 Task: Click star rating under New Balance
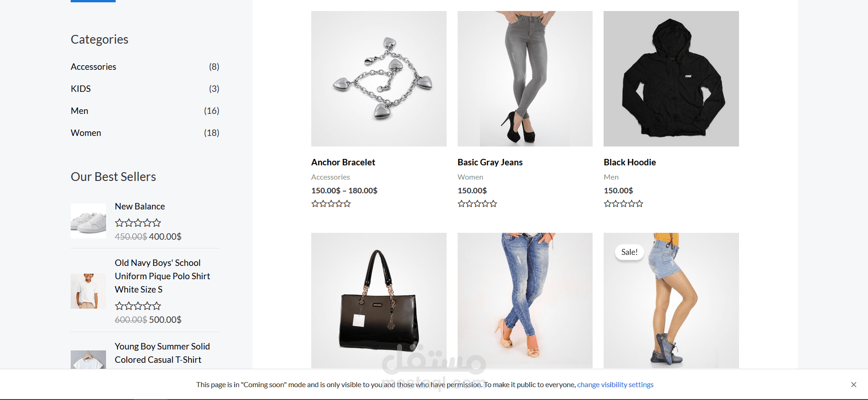tap(138, 223)
